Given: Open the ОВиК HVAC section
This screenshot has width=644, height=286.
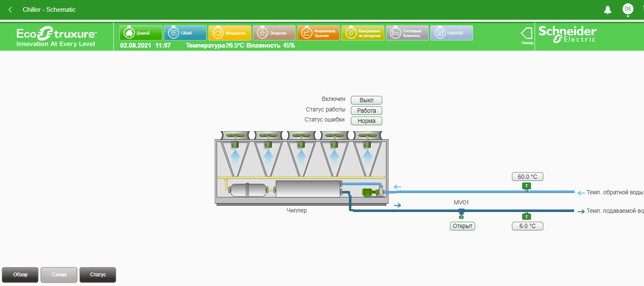Looking at the screenshot, I should (185, 33).
